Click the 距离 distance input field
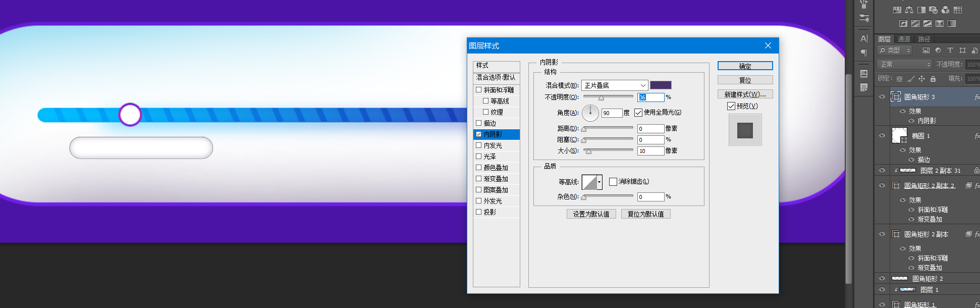 point(651,129)
